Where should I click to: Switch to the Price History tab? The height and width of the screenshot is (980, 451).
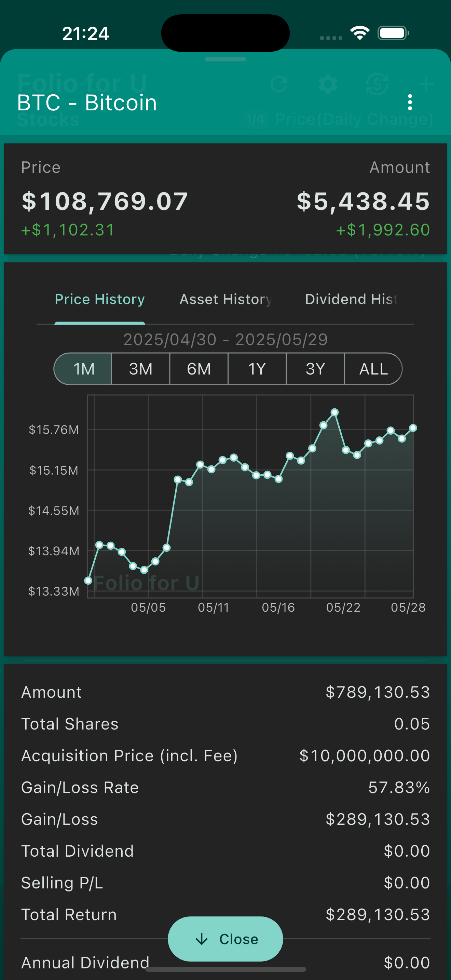[x=100, y=299]
